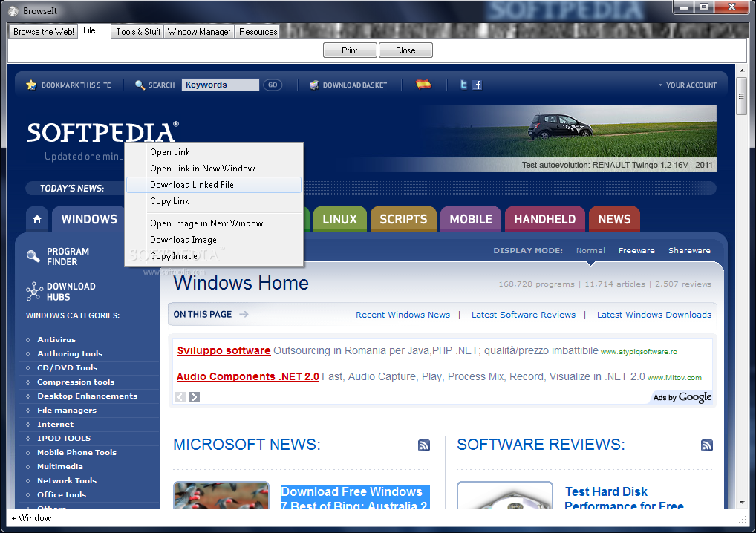
Task: Open the NEWS site tab
Action: [x=614, y=219]
